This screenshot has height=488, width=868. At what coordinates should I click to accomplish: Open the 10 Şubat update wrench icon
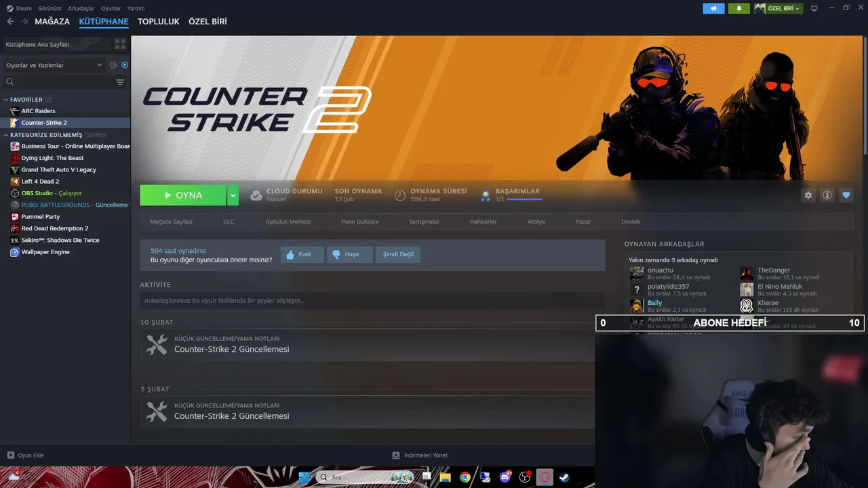point(157,344)
